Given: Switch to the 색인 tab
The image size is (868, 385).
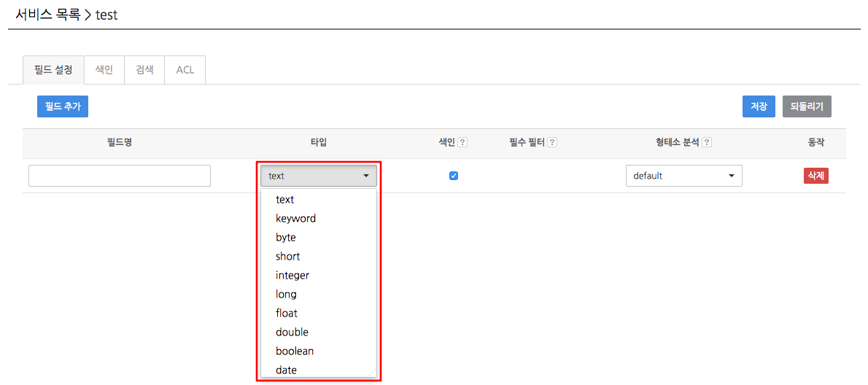Looking at the screenshot, I should pos(104,70).
